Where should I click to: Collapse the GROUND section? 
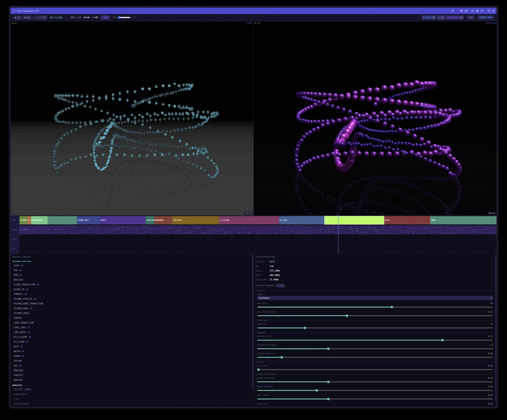(260, 333)
